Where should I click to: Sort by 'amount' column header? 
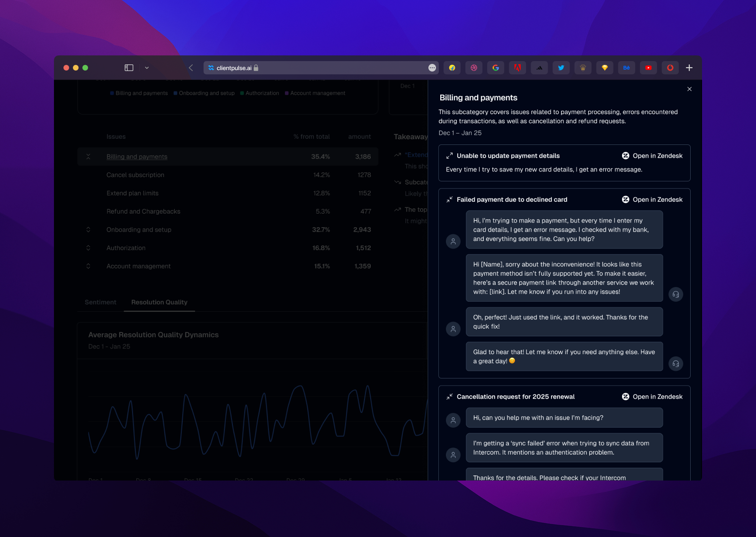point(360,137)
